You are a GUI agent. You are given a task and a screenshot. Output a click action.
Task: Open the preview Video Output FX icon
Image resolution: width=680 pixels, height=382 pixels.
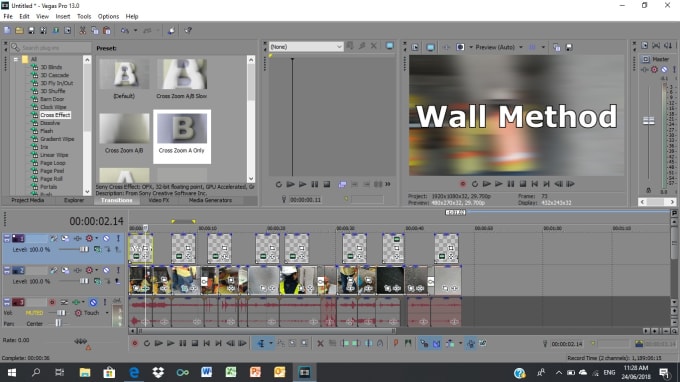click(x=446, y=47)
